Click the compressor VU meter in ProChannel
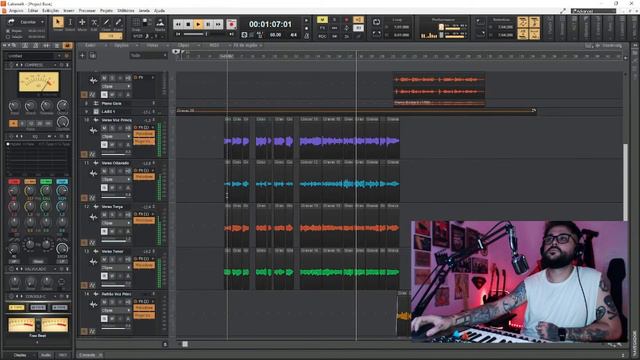 [39, 82]
